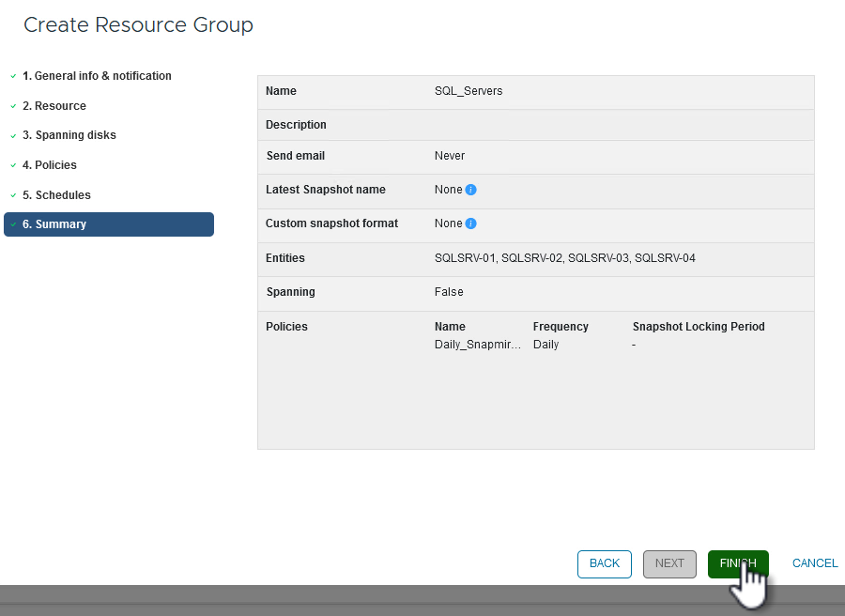Cancel the Create Resource Group wizard

click(x=815, y=563)
